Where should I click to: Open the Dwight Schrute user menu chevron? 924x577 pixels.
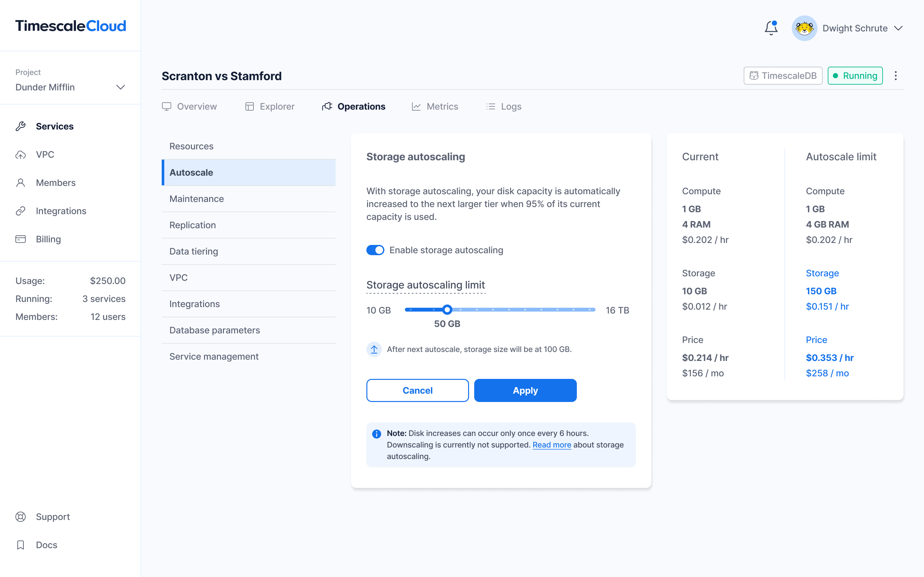pyautogui.click(x=898, y=28)
